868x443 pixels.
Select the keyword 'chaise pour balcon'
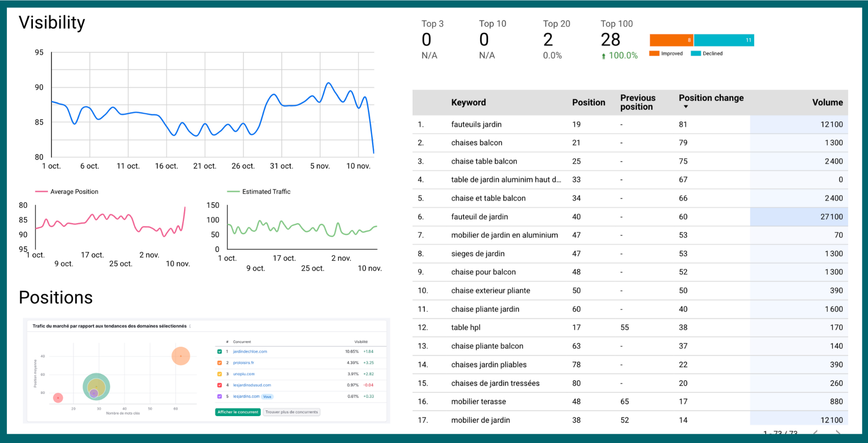click(484, 272)
